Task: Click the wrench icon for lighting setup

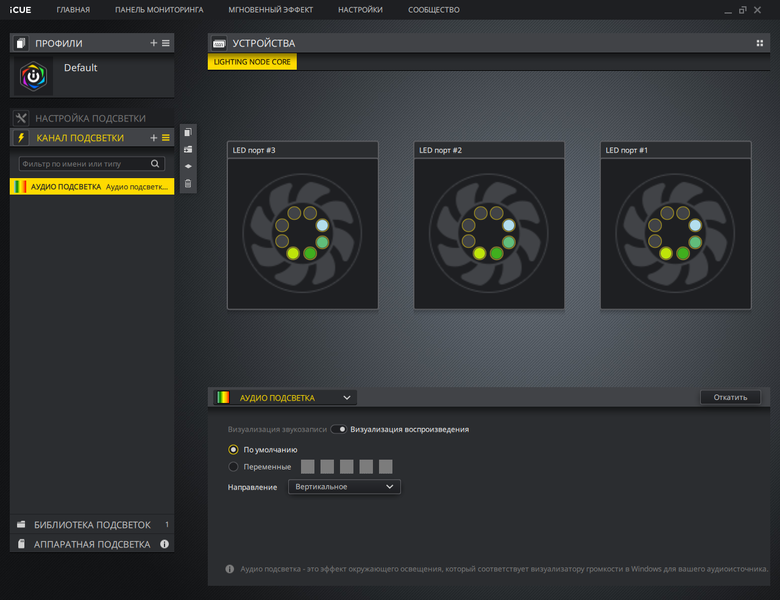Action: pyautogui.click(x=21, y=118)
